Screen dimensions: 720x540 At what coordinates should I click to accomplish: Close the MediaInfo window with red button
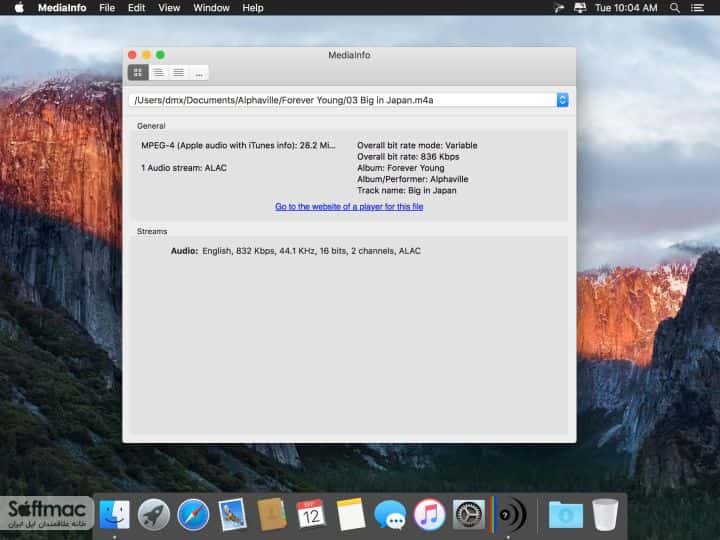[x=132, y=55]
